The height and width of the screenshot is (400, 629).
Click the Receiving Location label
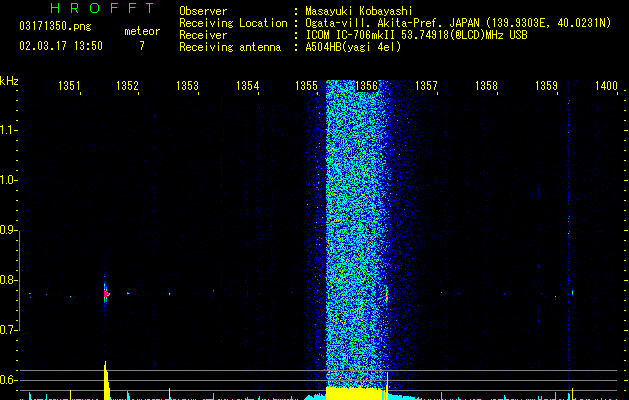233,23
